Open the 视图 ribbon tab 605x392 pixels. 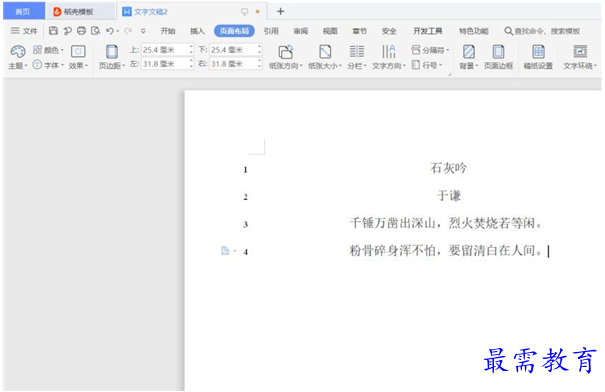pyautogui.click(x=330, y=31)
